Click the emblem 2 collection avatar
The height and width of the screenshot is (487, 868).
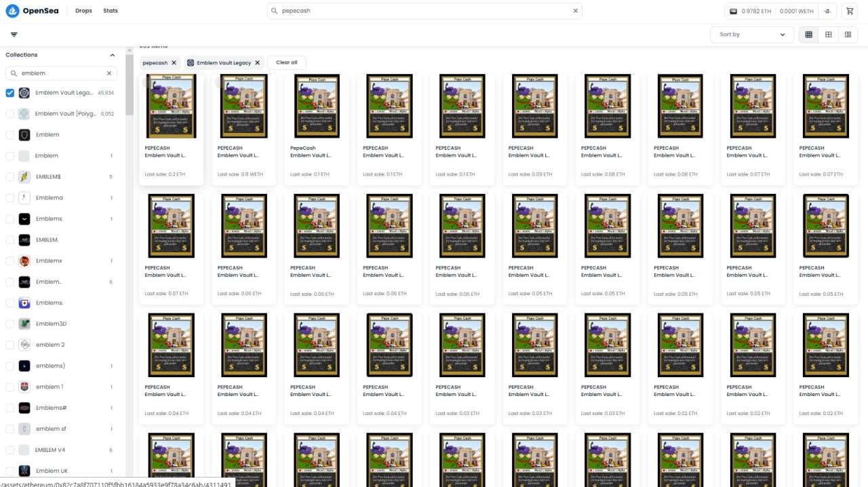pos(24,345)
